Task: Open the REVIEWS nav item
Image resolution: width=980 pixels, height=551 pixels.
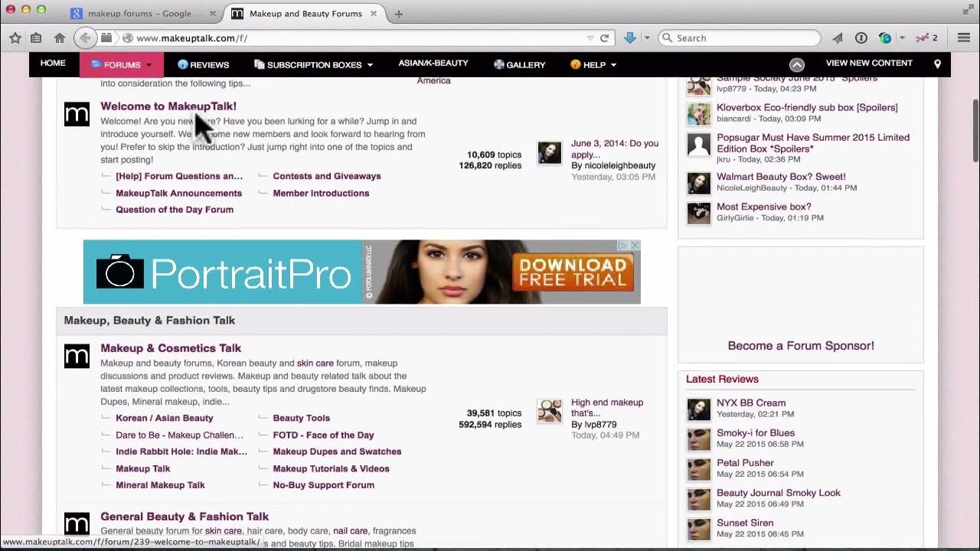Action: (203, 65)
